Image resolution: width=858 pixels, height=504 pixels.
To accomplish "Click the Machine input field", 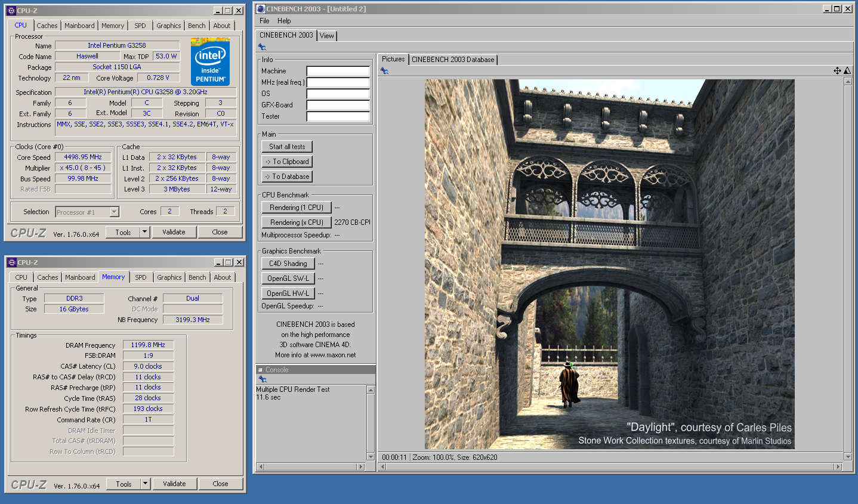I will coord(338,71).
